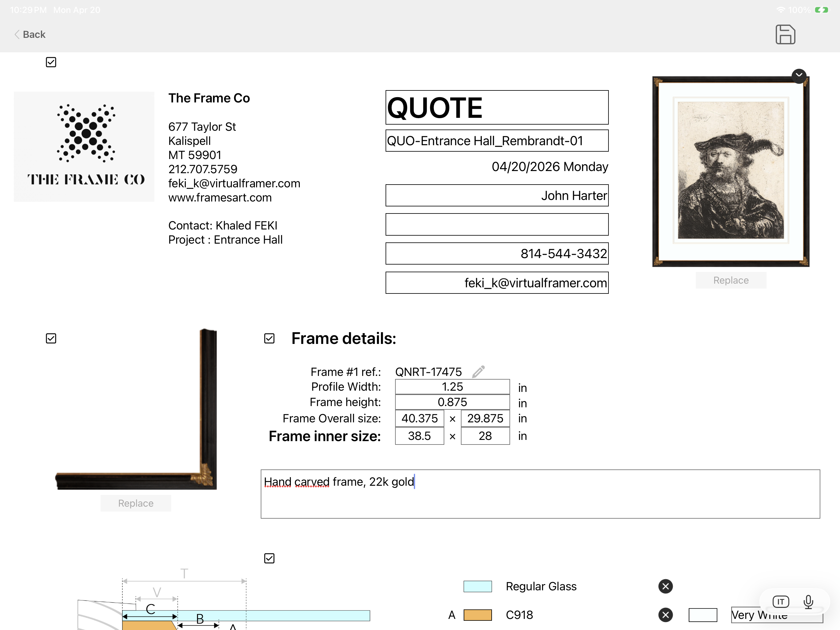
Task: Tap the Frame details: heading
Action: point(344,338)
